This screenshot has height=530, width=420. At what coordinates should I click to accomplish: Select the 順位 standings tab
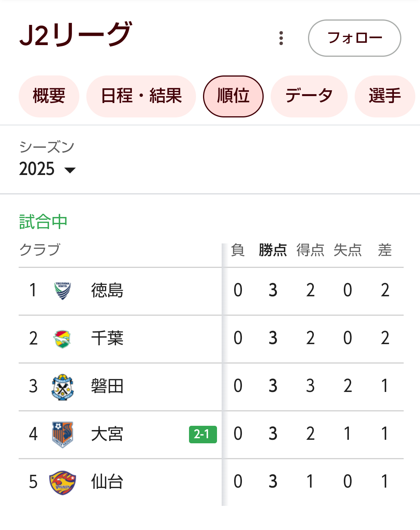coord(233,96)
